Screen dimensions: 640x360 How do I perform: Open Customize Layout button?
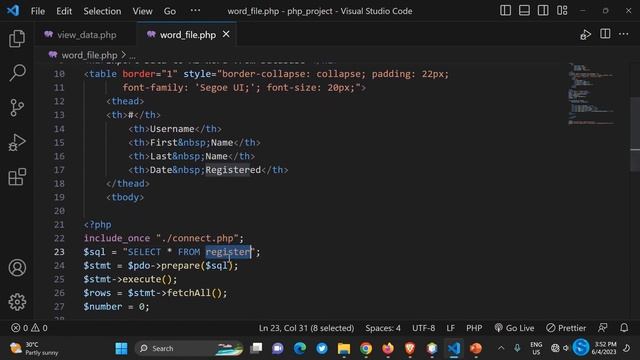pos(562,11)
